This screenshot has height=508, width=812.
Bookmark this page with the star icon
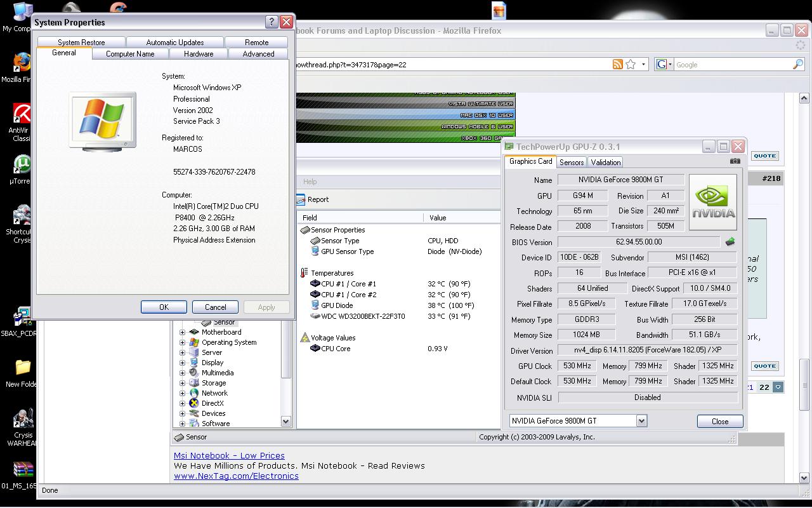pyautogui.click(x=631, y=64)
